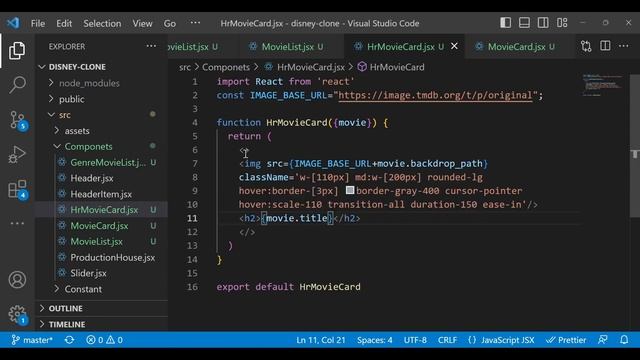Expand the public folder
Screen dimensions: 640x360
tap(101, 99)
